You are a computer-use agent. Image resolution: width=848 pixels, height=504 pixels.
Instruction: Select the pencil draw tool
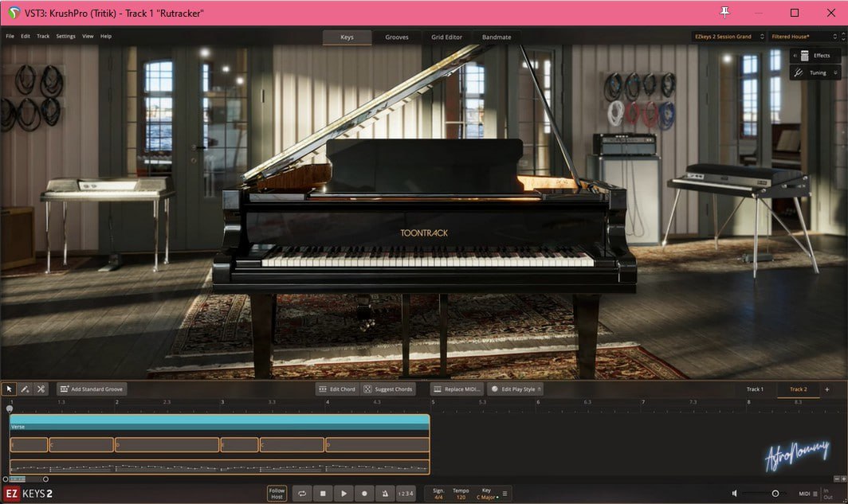25,389
